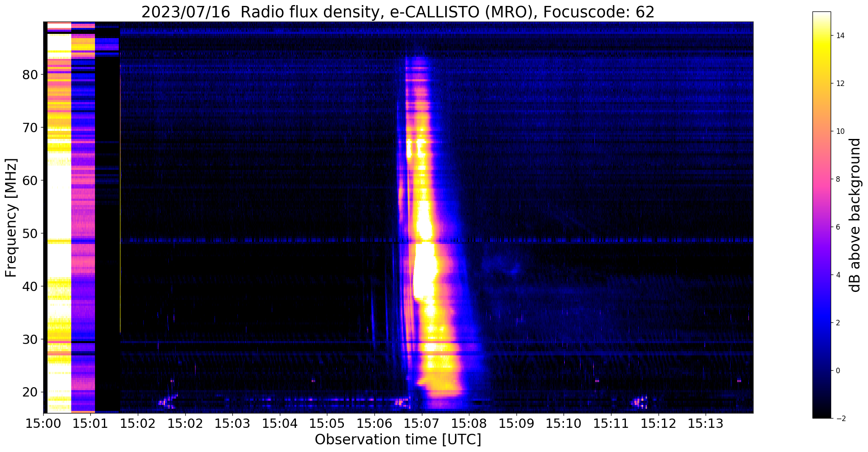Click the 15:12 time tick label

(x=659, y=424)
